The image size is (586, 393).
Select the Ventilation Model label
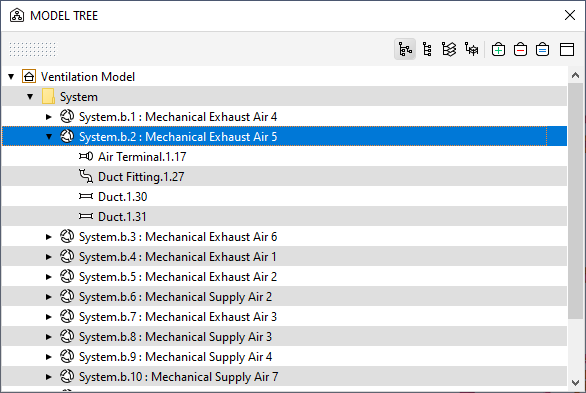88,77
